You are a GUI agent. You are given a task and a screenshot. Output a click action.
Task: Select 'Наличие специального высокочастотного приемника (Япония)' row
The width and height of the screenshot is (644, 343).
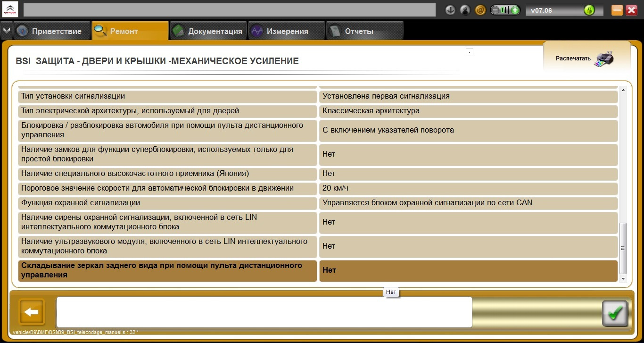pos(167,174)
